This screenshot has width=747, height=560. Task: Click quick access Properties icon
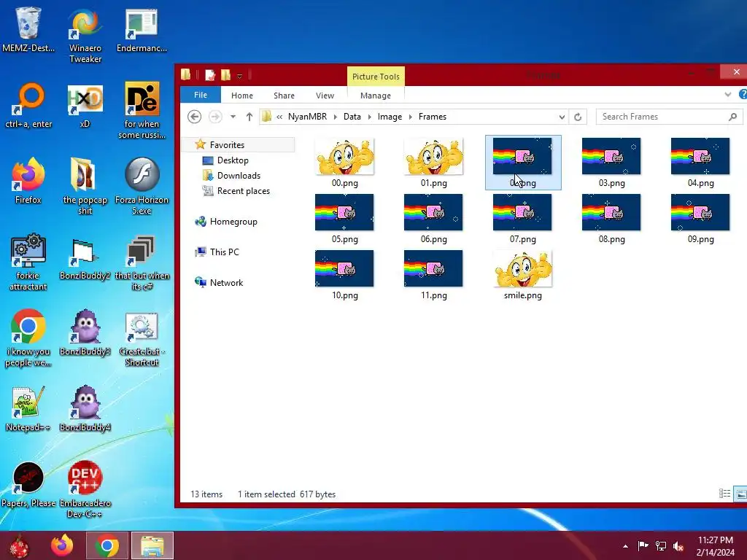pyautogui.click(x=210, y=75)
